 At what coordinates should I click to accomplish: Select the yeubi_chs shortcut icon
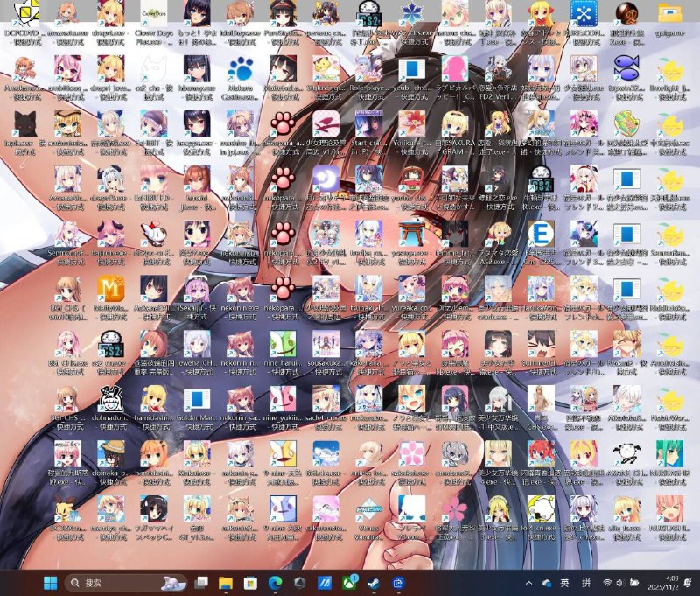click(x=411, y=69)
